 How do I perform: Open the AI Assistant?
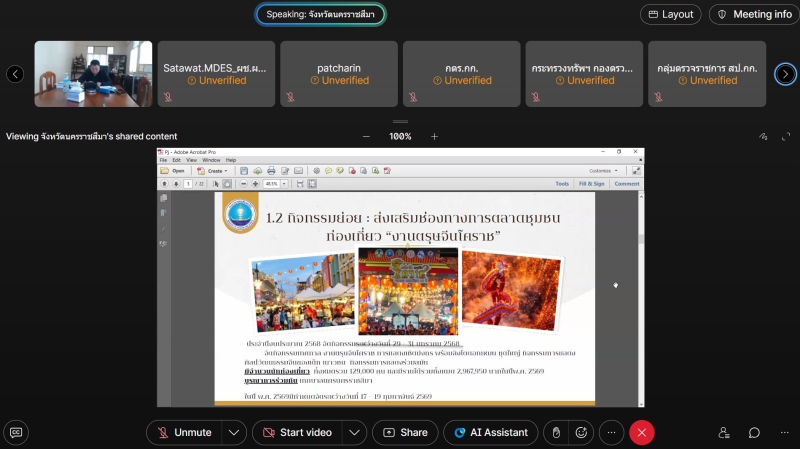pyautogui.click(x=490, y=432)
